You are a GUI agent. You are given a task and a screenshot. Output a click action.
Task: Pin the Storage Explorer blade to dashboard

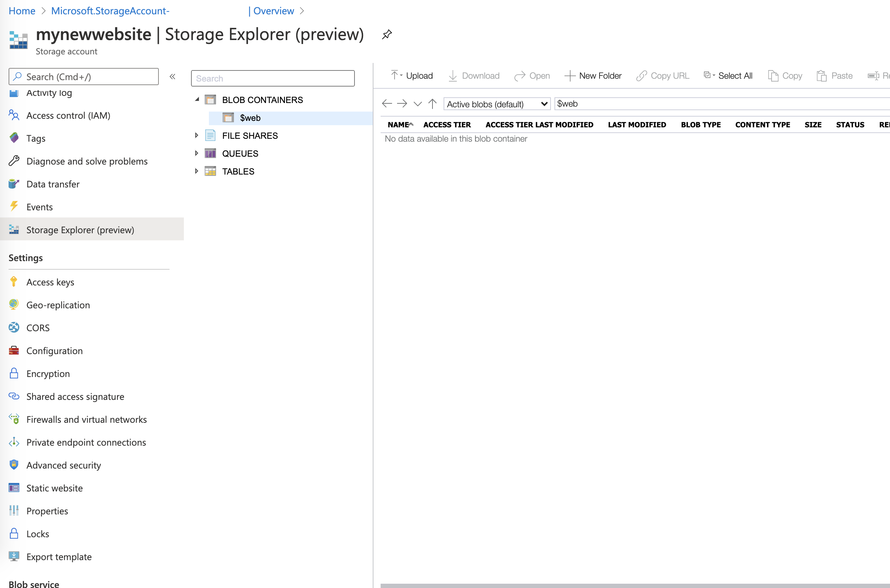point(387,34)
